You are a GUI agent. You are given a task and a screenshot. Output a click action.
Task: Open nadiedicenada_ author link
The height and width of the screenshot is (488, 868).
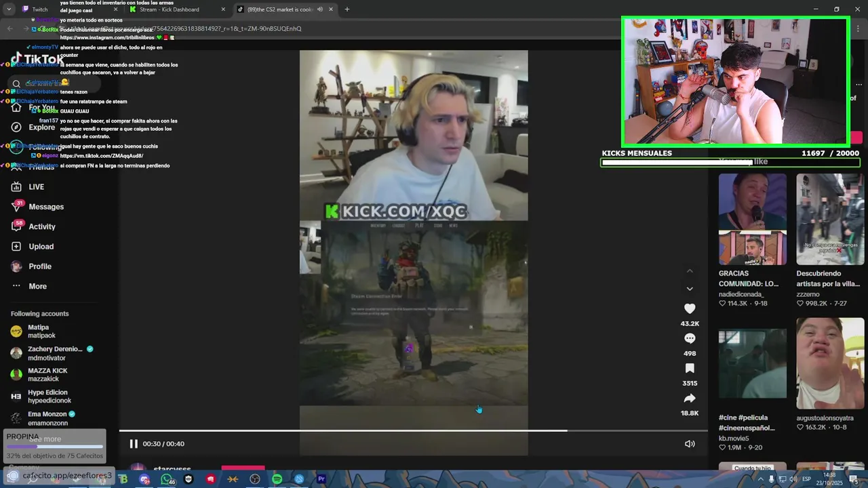(x=741, y=294)
